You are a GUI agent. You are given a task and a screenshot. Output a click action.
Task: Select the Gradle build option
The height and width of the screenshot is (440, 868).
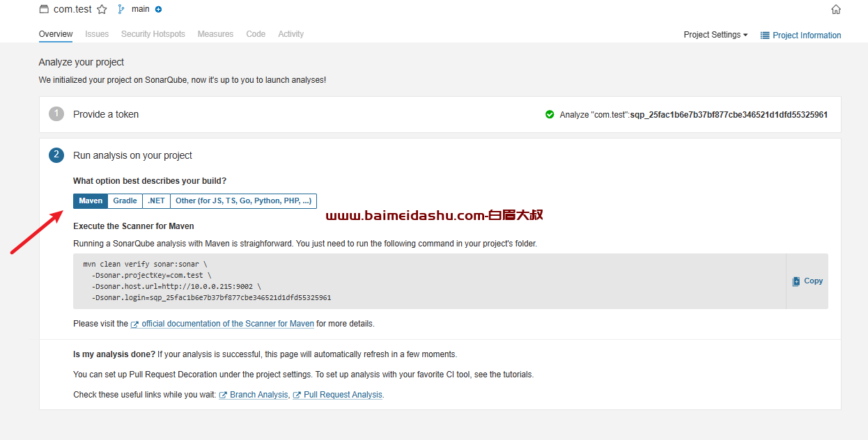[x=125, y=201]
